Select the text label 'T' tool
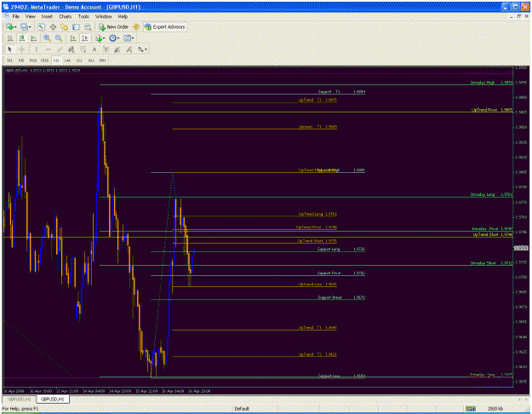 click(x=106, y=49)
